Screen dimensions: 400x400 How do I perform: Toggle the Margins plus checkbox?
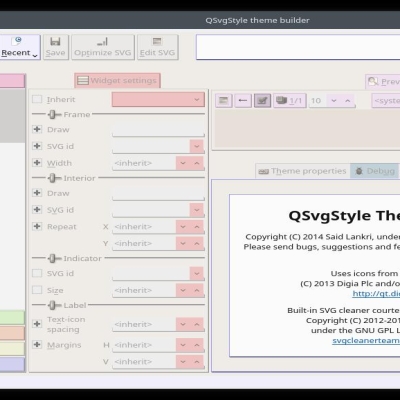(x=37, y=344)
